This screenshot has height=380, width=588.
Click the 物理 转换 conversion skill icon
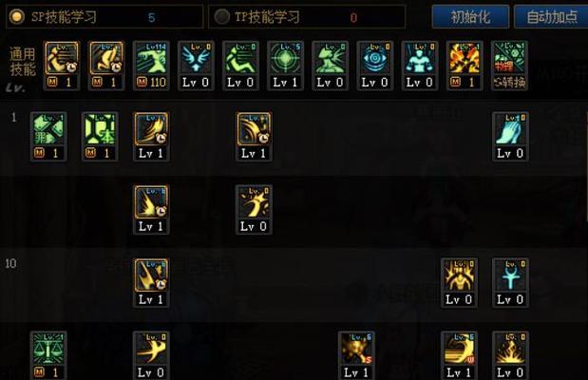pyautogui.click(x=509, y=66)
